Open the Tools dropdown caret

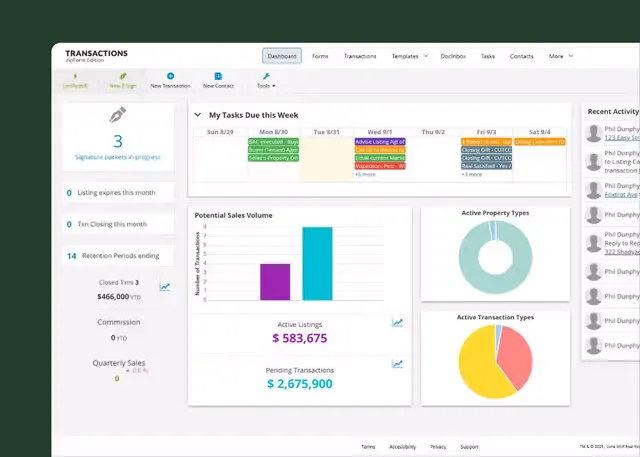point(273,86)
